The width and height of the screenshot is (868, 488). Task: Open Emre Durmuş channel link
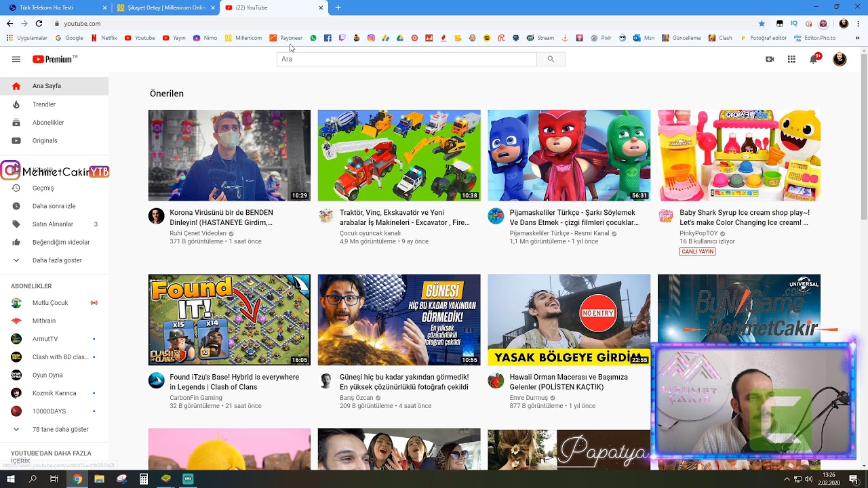529,398
